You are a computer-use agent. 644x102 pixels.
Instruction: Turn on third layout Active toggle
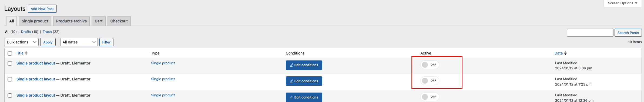(x=430, y=97)
